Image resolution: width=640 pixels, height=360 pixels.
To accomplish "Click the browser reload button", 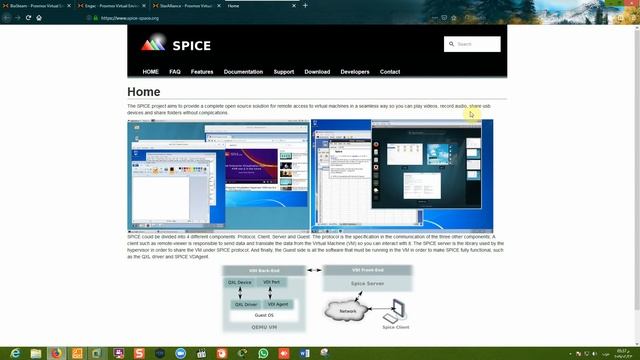I will coord(28,18).
